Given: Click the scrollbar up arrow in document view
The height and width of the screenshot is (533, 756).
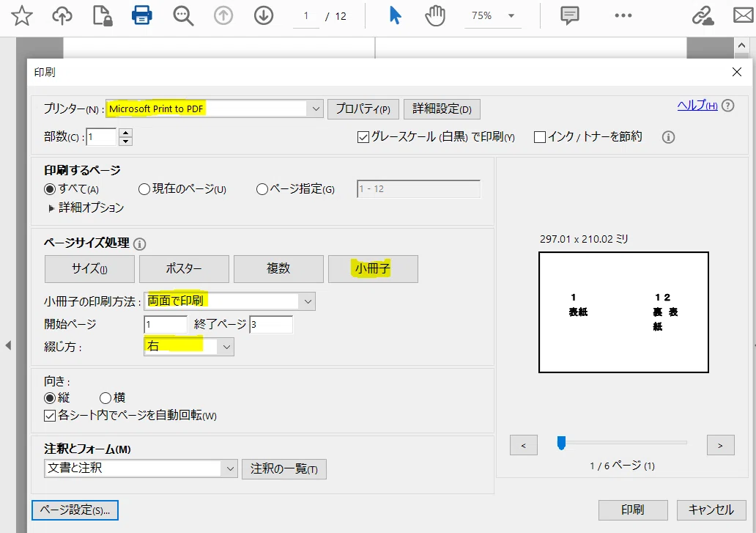Looking at the screenshot, I should (741, 45).
